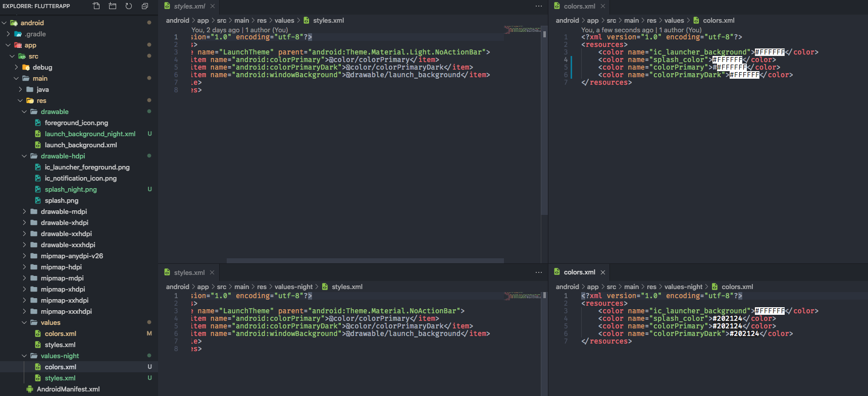Click res breadcrumb in top colors.xml editor
This screenshot has width=868, height=396.
tap(651, 20)
